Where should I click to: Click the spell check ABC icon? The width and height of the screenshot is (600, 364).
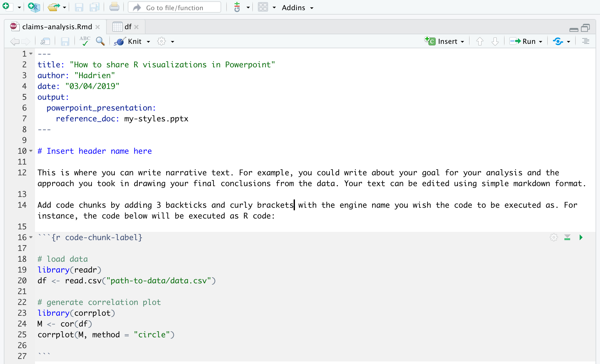tap(85, 41)
